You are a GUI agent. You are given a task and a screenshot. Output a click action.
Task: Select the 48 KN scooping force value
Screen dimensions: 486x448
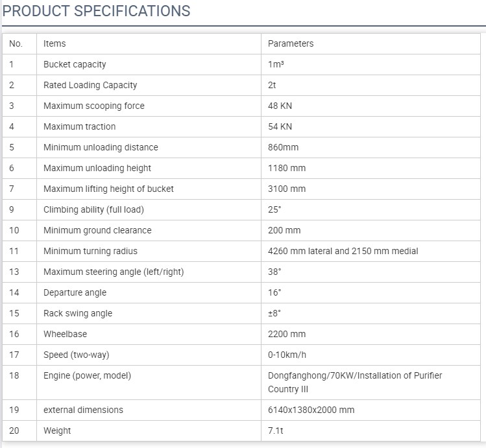(280, 106)
